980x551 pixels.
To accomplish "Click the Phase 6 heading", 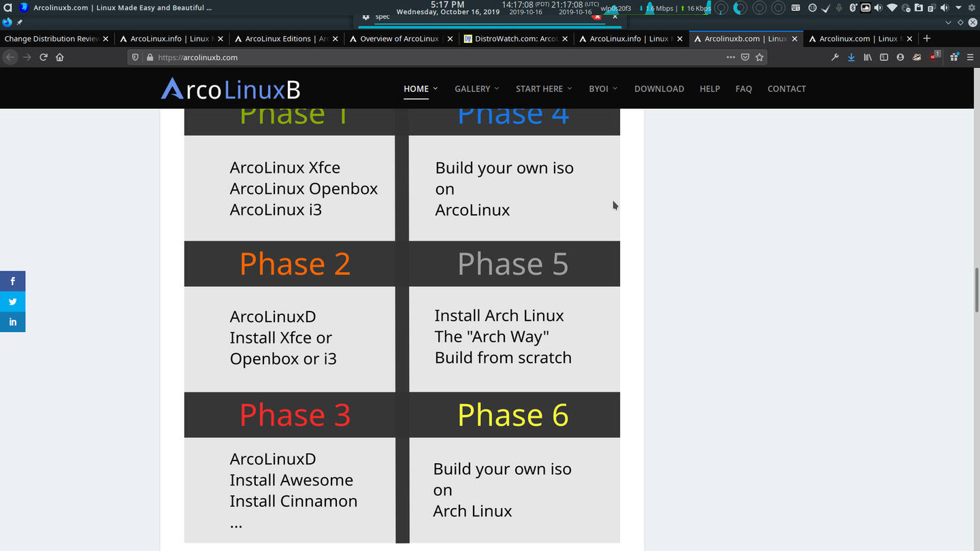I will click(513, 415).
